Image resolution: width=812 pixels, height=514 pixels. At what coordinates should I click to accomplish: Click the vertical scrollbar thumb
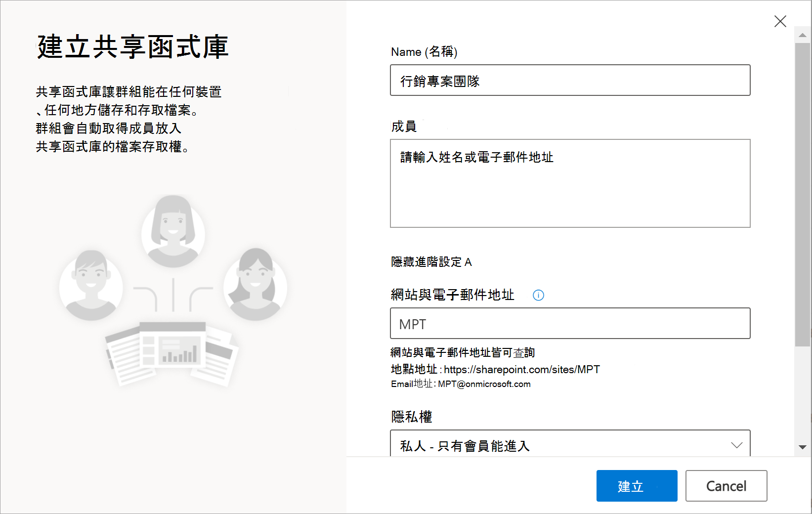[x=802, y=195]
